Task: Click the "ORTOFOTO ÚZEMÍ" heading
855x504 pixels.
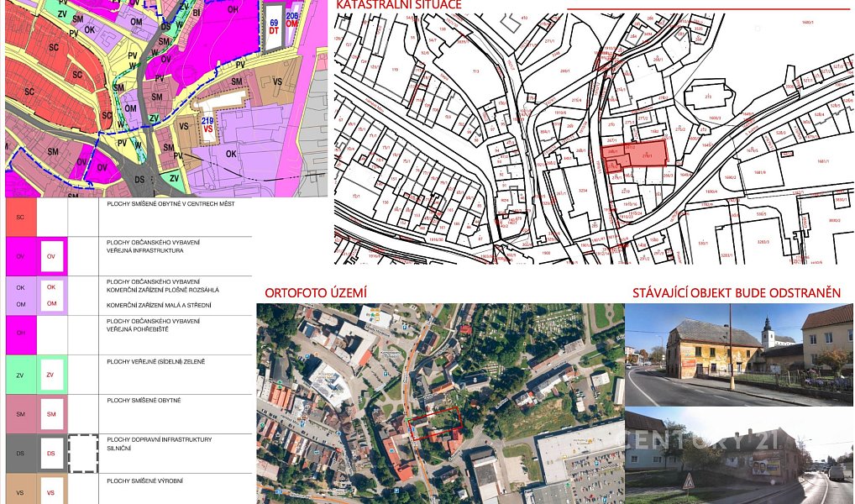Action: pyautogui.click(x=316, y=293)
